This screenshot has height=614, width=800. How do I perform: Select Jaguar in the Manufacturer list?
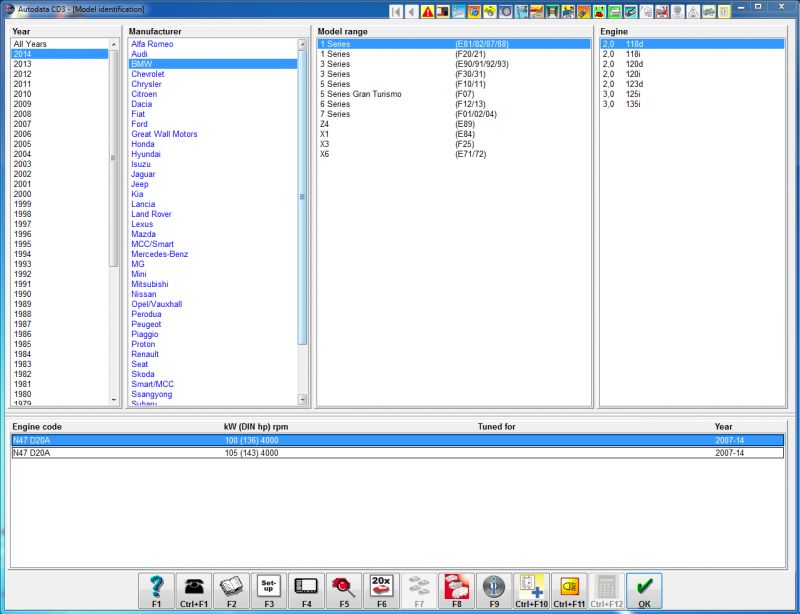click(x=143, y=174)
